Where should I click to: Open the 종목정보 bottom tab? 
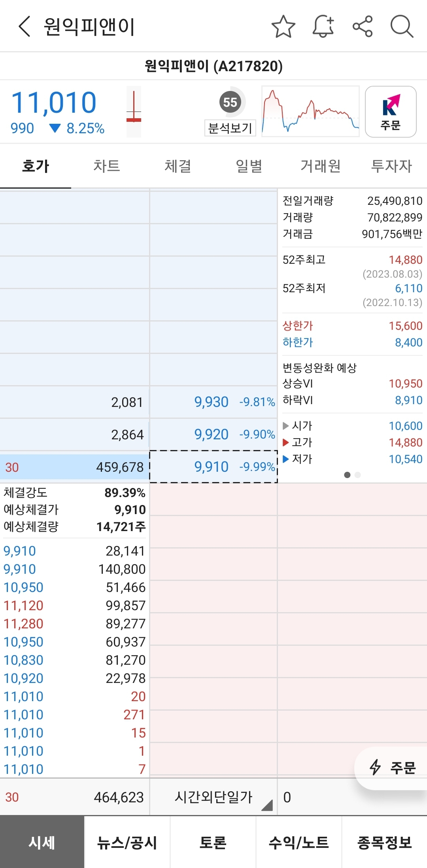click(x=384, y=842)
